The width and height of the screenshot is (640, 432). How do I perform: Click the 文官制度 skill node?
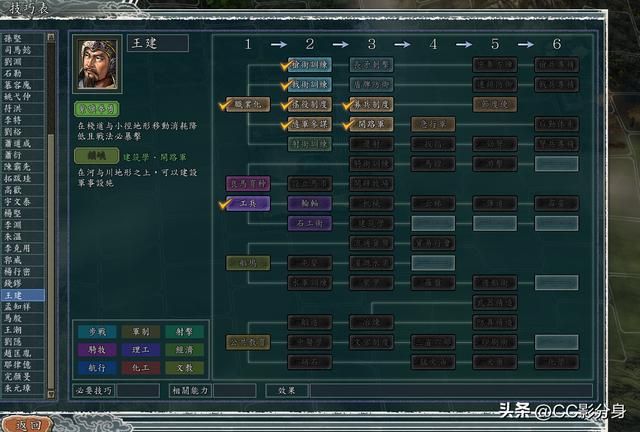[371, 342]
